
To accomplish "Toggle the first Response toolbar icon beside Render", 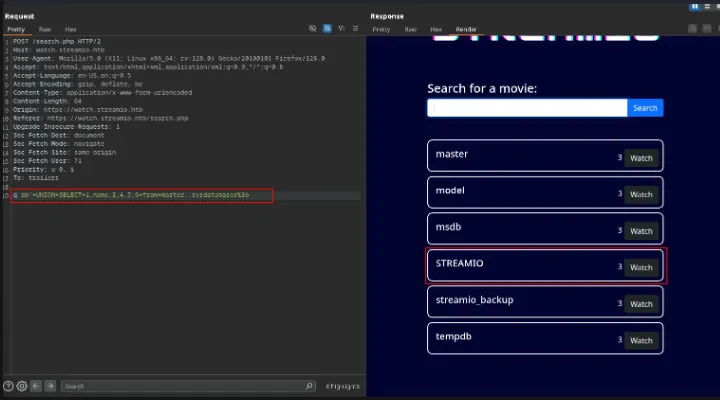I will 692,29.
